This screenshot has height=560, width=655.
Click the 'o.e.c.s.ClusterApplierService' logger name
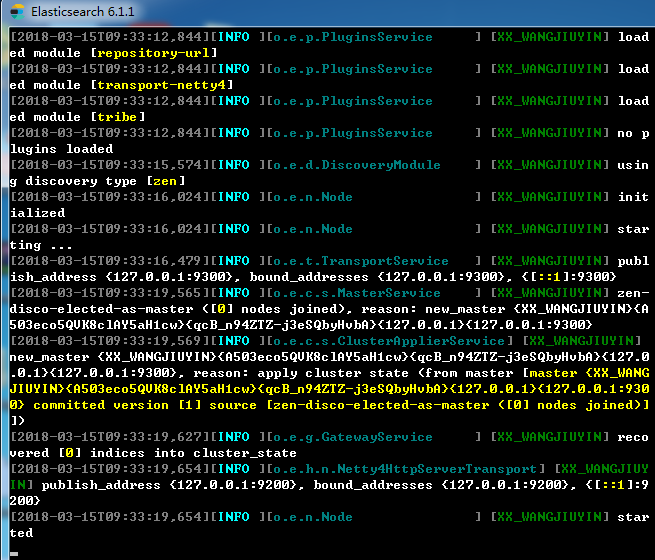point(389,341)
